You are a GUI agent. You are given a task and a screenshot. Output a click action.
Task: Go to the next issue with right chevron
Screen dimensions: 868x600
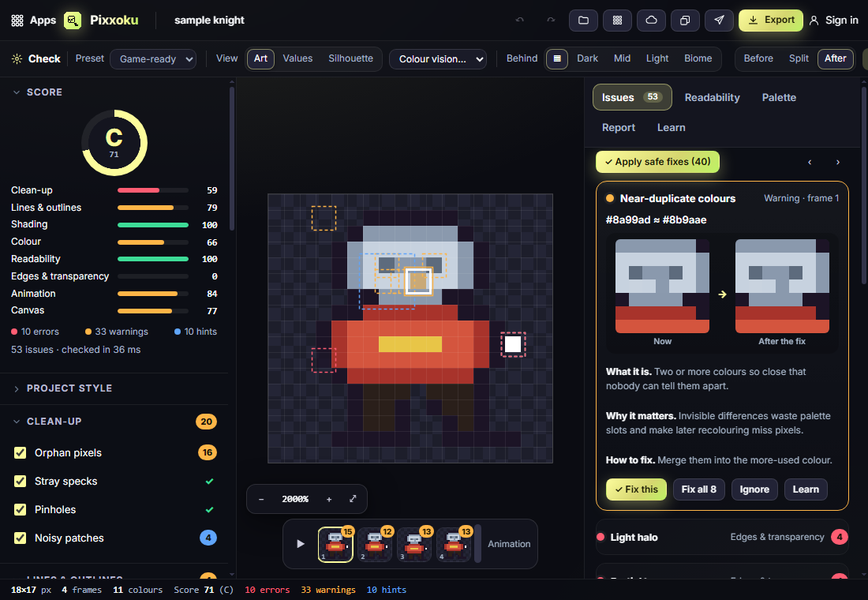coord(838,163)
